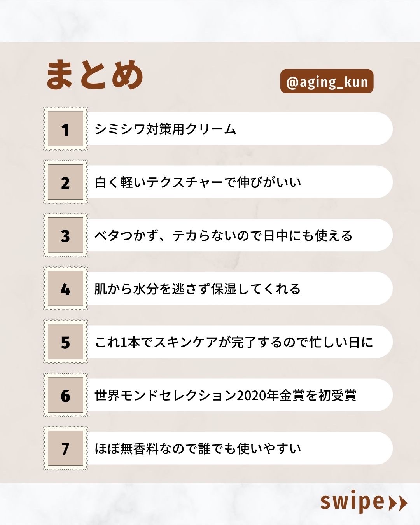
Task: Tap the swipe text label
Action: click(x=352, y=502)
